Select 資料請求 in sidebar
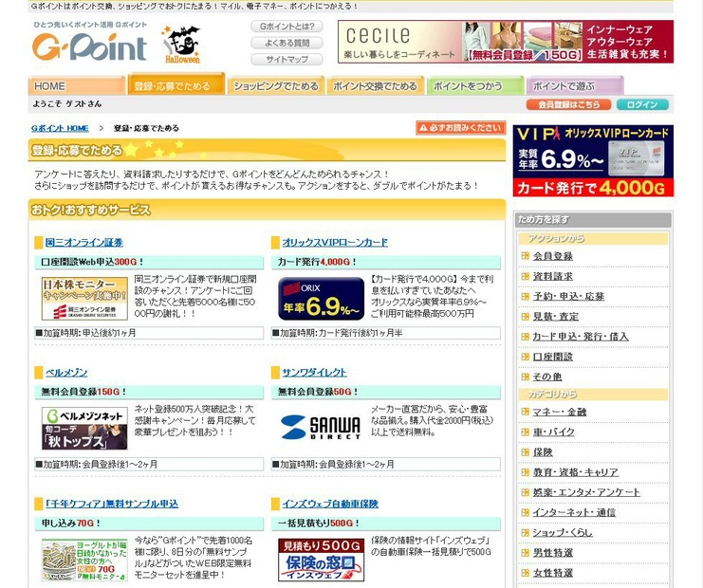 pos(552,277)
